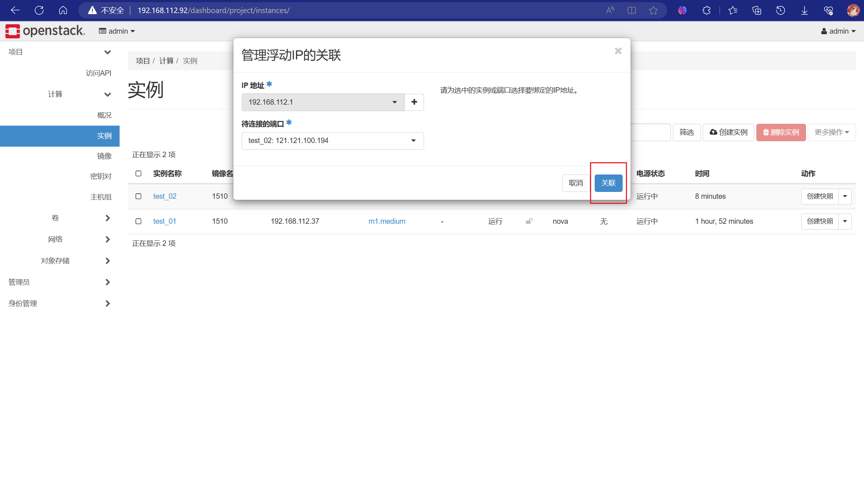Open the browser extensions puzzle icon

point(706,10)
